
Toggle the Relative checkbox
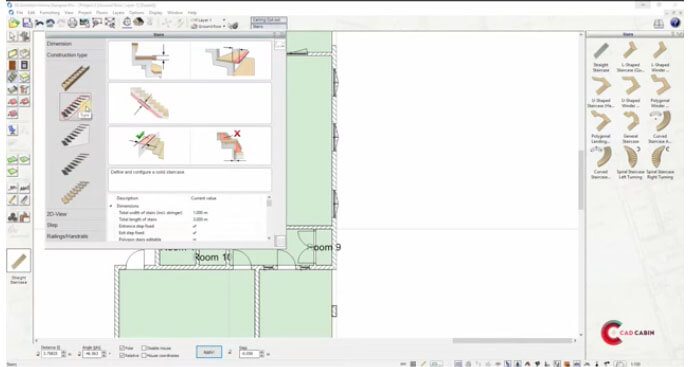[x=123, y=355]
